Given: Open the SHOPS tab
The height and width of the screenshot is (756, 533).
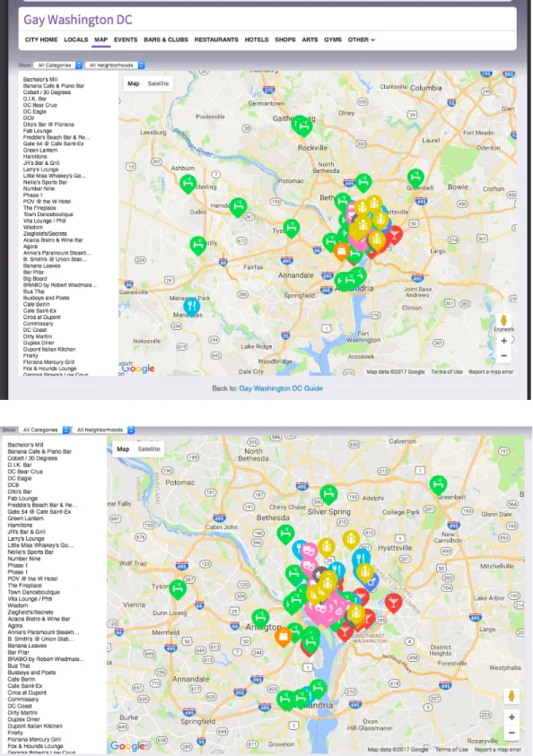Looking at the screenshot, I should click(285, 39).
